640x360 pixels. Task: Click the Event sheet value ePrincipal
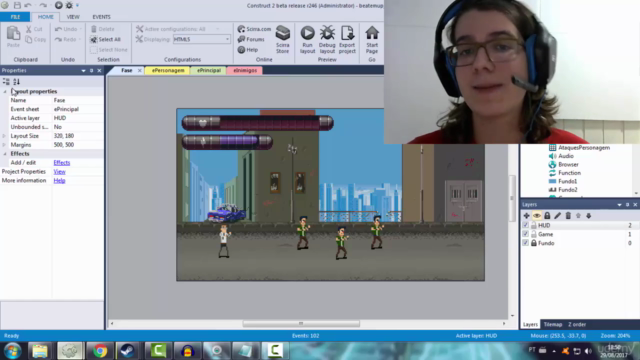tap(78, 109)
